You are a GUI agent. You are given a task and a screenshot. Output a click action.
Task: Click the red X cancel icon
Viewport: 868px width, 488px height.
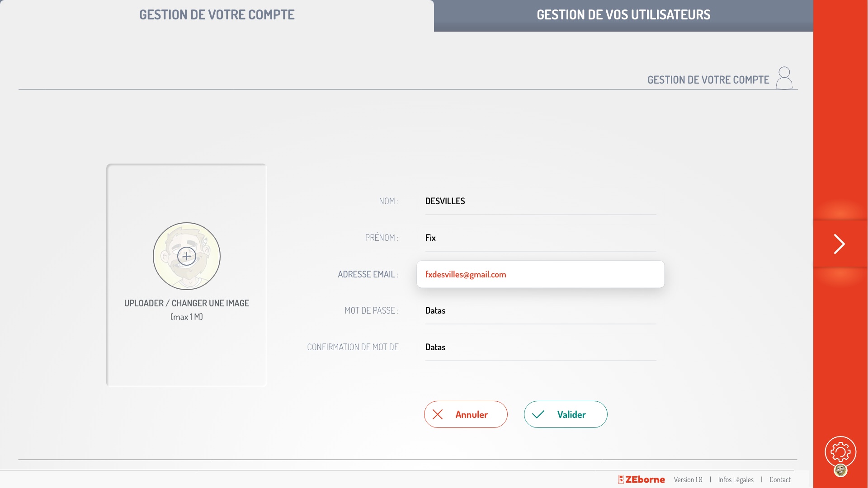pos(438,414)
